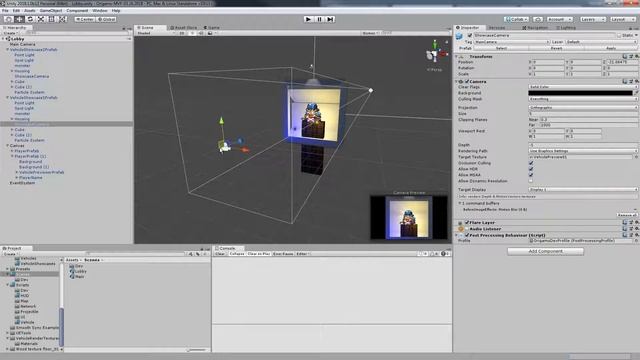
Task: Select the Scale tool in the toolbar
Action: [x=41, y=19]
